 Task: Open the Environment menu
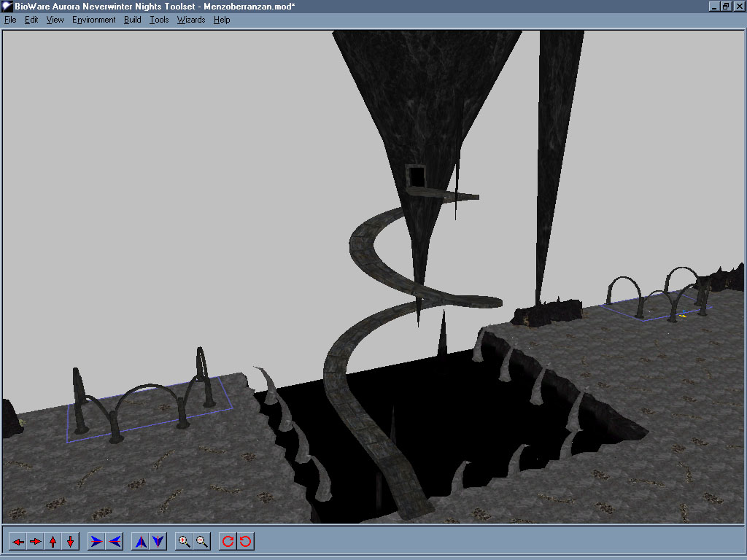coord(94,20)
